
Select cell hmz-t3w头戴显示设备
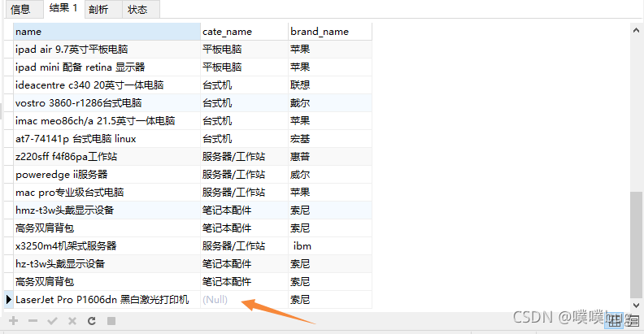pyautogui.click(x=107, y=210)
